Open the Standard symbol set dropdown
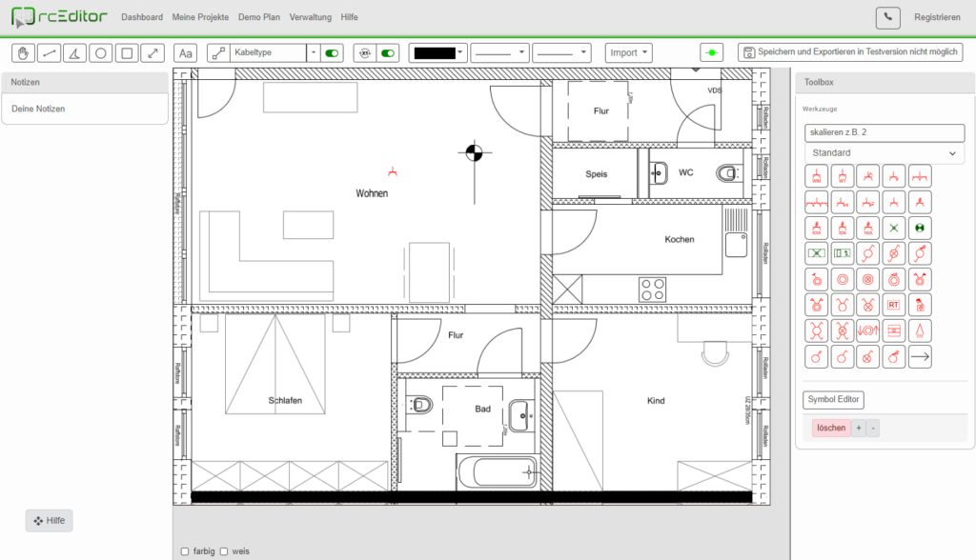 coord(884,153)
